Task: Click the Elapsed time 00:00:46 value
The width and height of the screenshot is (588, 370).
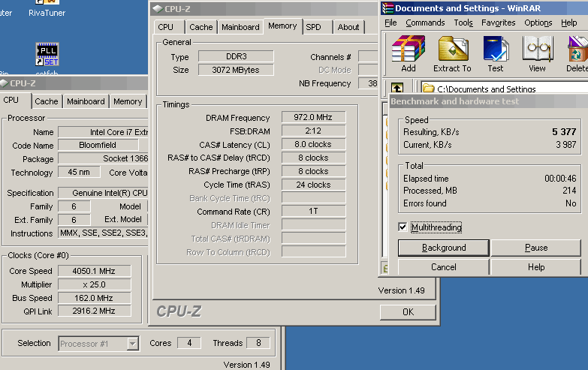Action: coord(560,179)
